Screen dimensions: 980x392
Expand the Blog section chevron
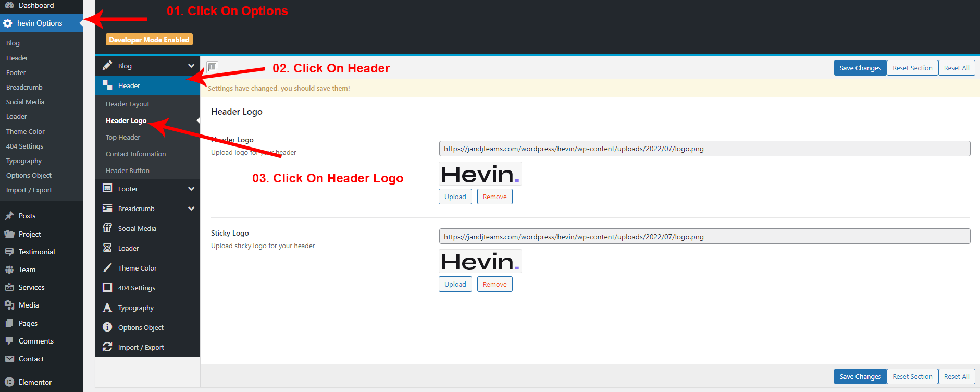coord(191,66)
